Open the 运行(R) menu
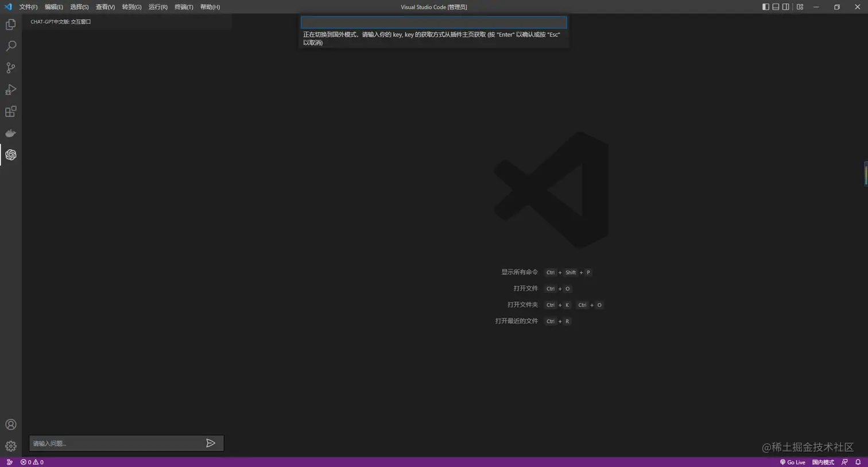Screen dimensions: 868x467 pos(158,7)
